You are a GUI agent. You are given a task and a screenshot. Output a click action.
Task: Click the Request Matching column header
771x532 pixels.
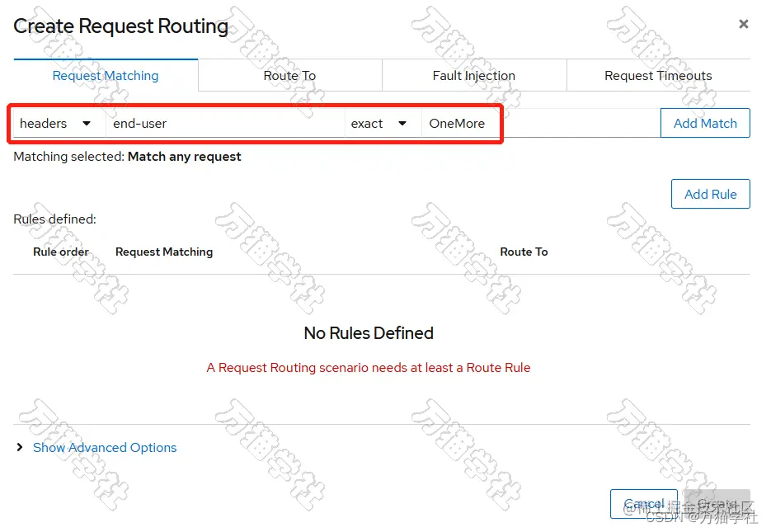164,252
